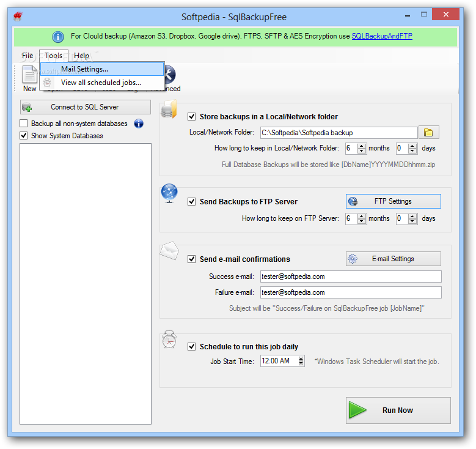The image size is (476, 449).
Task: Click the New job toolbar icon
Action: pos(30,75)
